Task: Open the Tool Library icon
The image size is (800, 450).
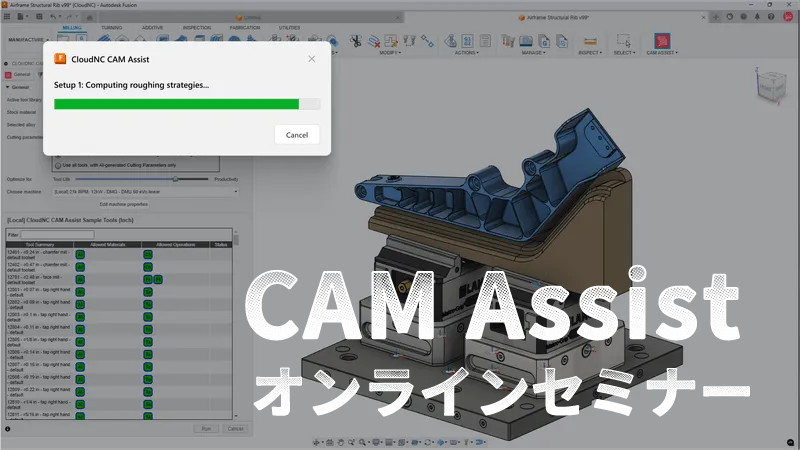Action: coord(508,41)
